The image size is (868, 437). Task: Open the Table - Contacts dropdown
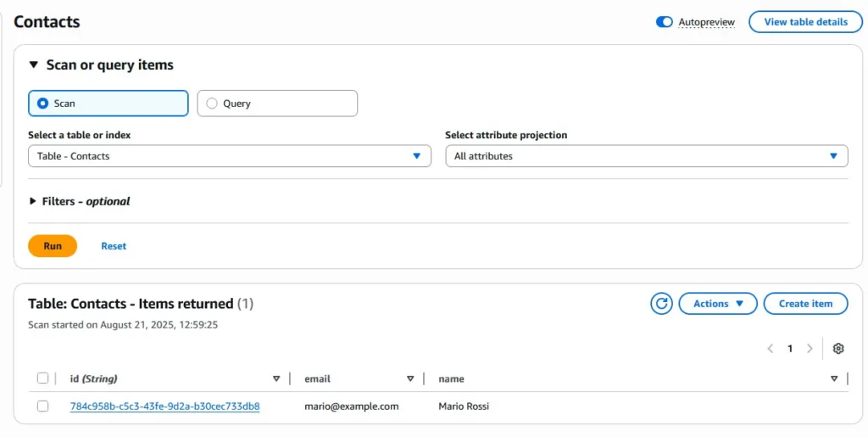pyautogui.click(x=229, y=156)
